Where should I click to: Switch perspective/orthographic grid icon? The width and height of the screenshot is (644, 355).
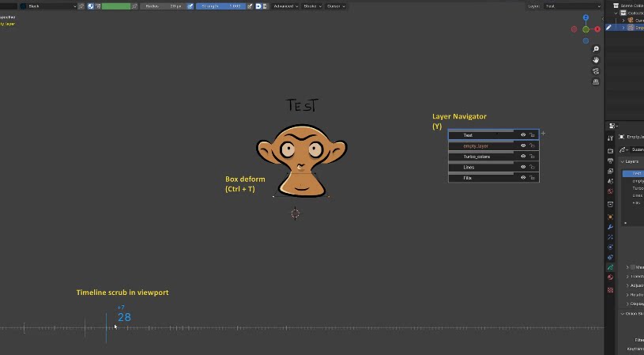[596, 81]
